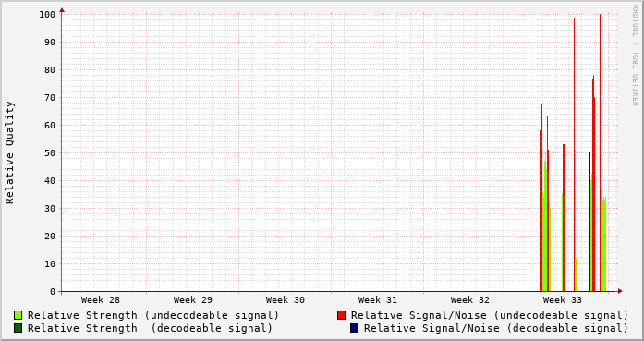
Task: Click the 100 value on y-axis
Action: point(47,15)
